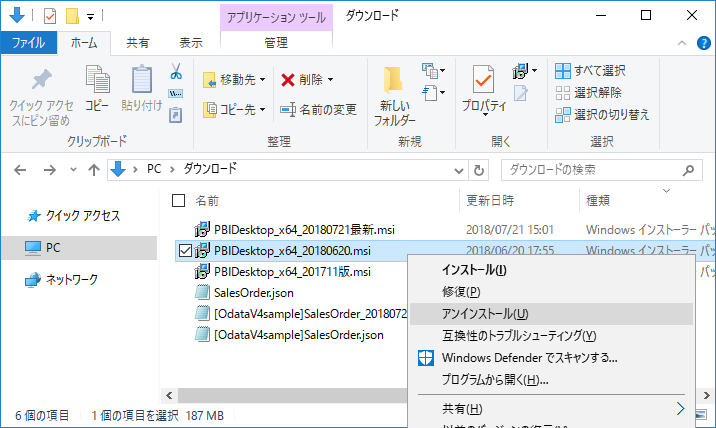The width and height of the screenshot is (716, 428).
Task: Click the Paste shortcut icon
Action: [176, 115]
